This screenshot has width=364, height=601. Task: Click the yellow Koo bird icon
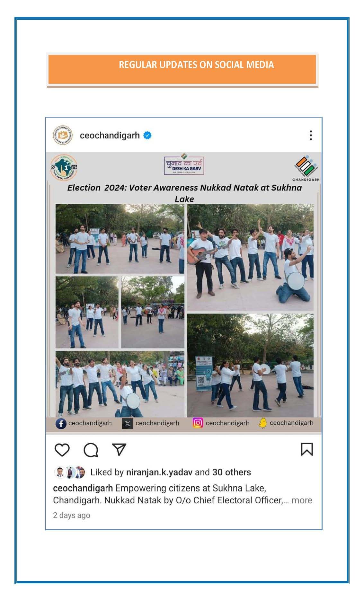[x=263, y=423]
